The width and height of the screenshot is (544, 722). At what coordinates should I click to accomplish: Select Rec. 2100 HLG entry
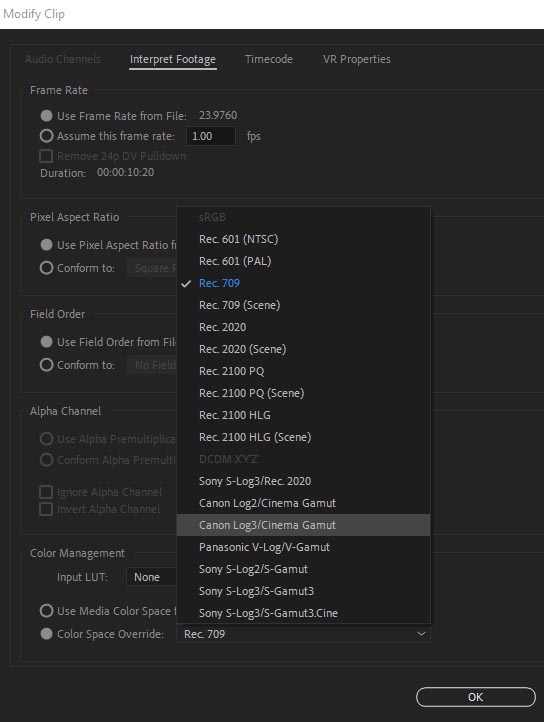[x=304, y=415]
